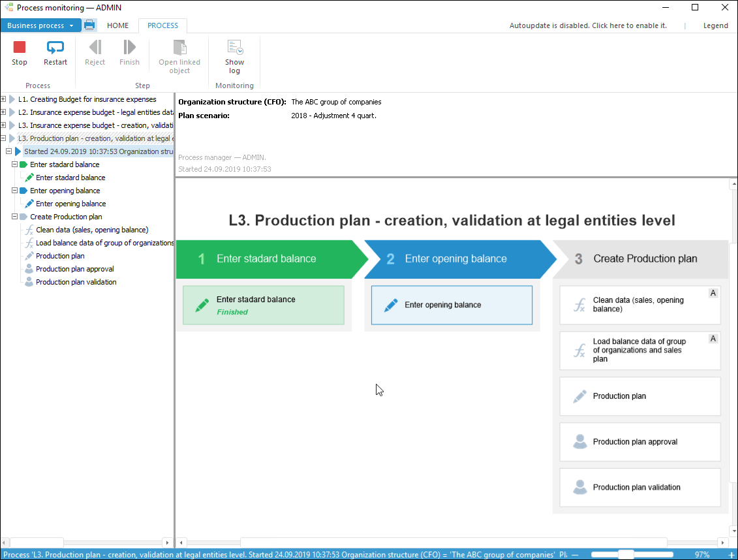Select Production plan validation in tree
Viewport: 738px width, 560px height.
pos(76,282)
